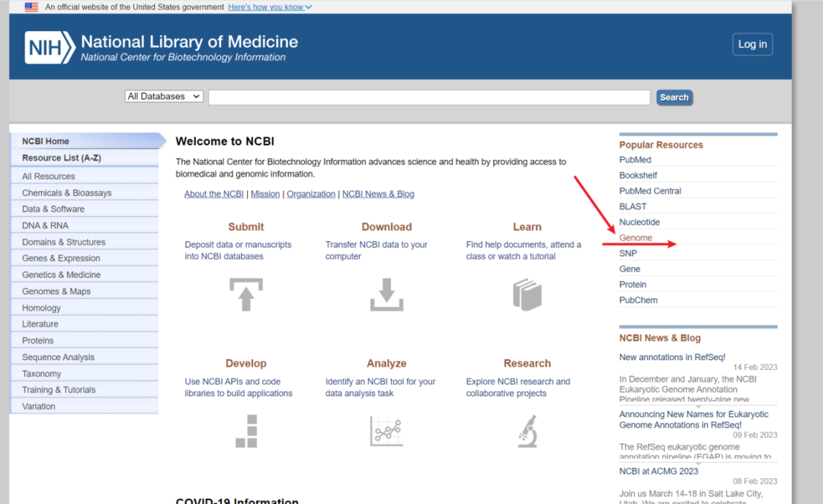Click the blue Search button
This screenshot has width=823, height=504.
(674, 97)
